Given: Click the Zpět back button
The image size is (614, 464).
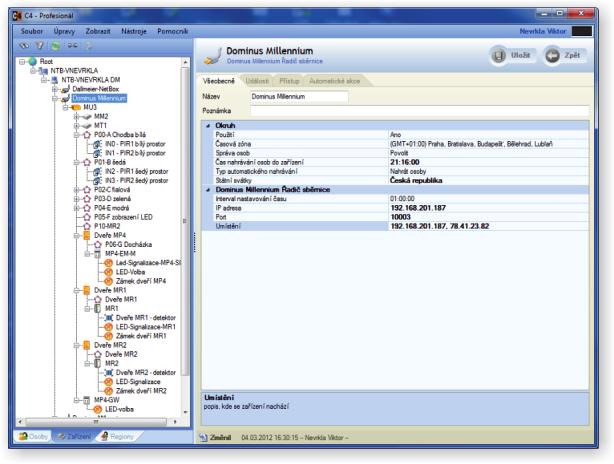Looking at the screenshot, I should tap(564, 56).
